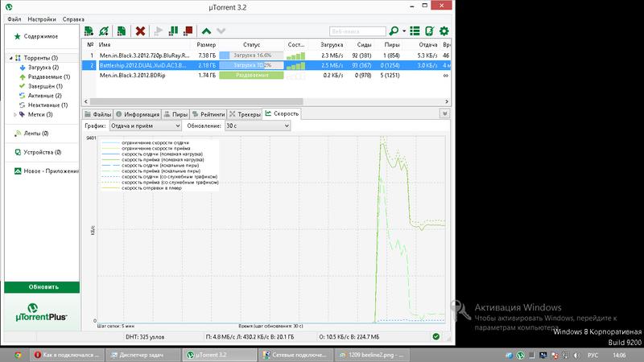Collapse the Торренты tree node
This screenshot has height=362, width=644.
(11, 58)
